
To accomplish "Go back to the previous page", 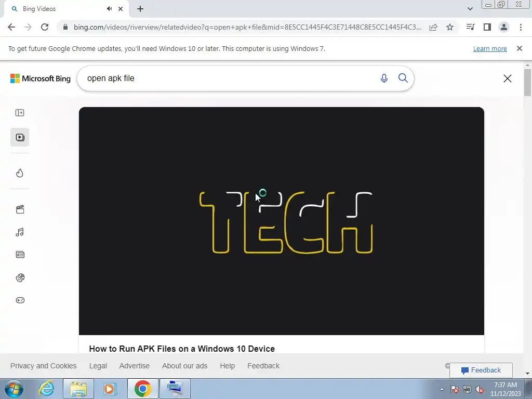I will [x=11, y=27].
